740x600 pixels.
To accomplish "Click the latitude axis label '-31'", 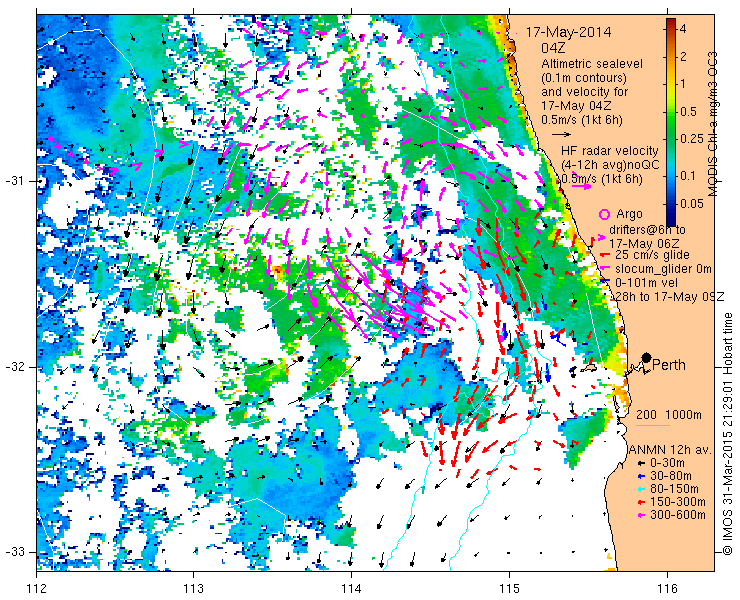I will (x=14, y=181).
